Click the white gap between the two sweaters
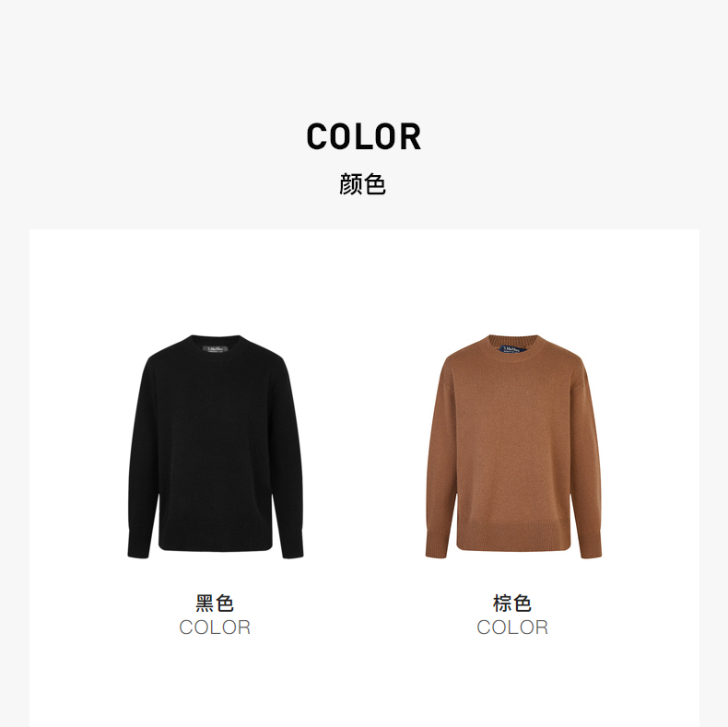This screenshot has width=728, height=727. click(365, 447)
